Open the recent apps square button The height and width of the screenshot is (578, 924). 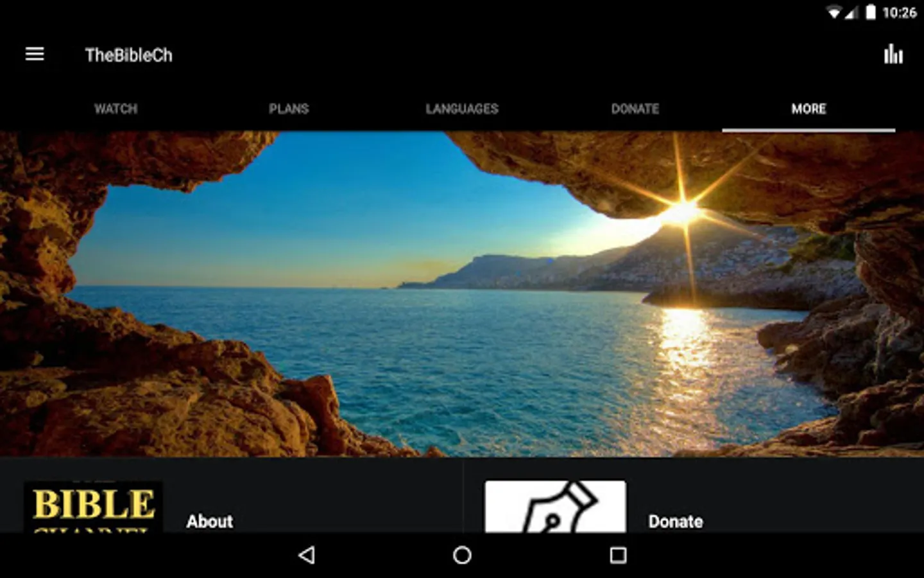click(x=618, y=555)
